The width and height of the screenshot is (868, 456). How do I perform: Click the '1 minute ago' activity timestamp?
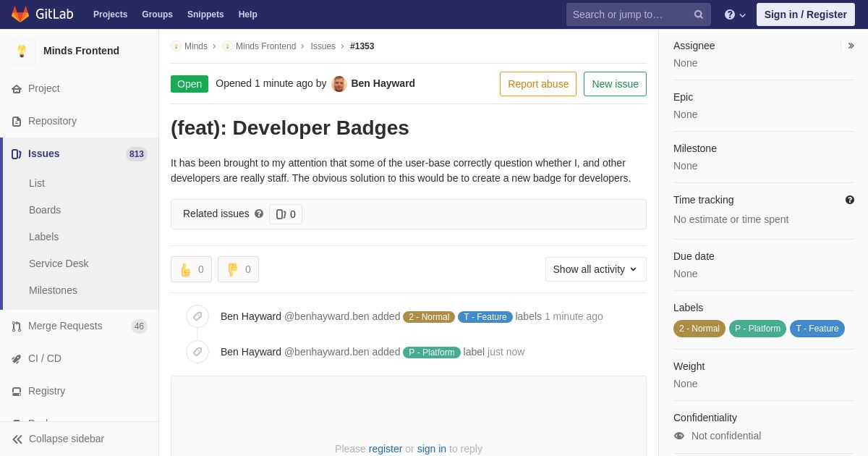[574, 316]
